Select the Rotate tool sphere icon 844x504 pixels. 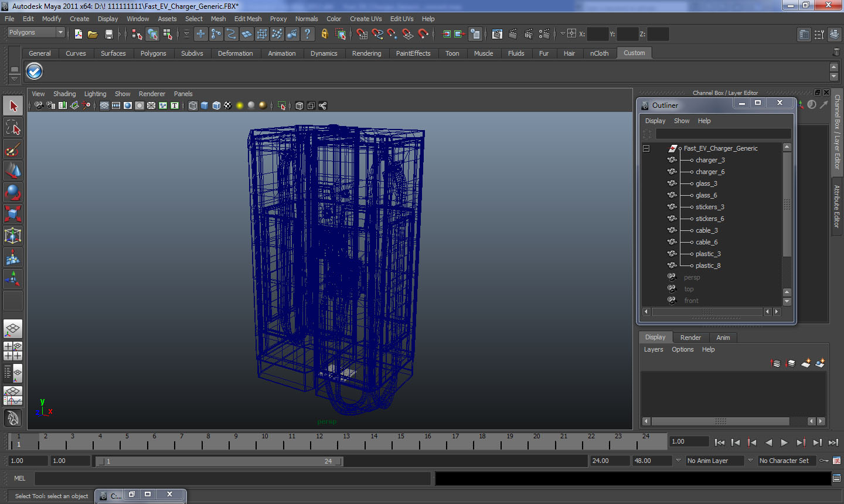tap(13, 192)
